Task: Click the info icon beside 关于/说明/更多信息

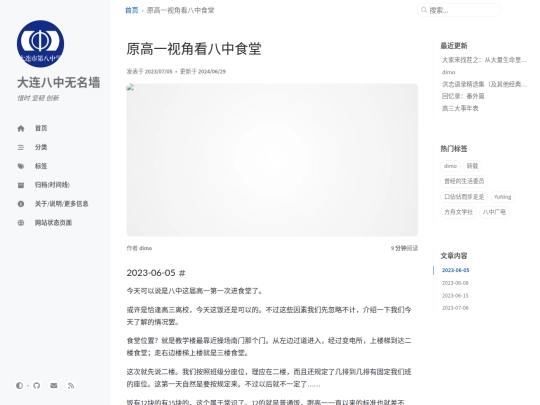Action: [21, 204]
